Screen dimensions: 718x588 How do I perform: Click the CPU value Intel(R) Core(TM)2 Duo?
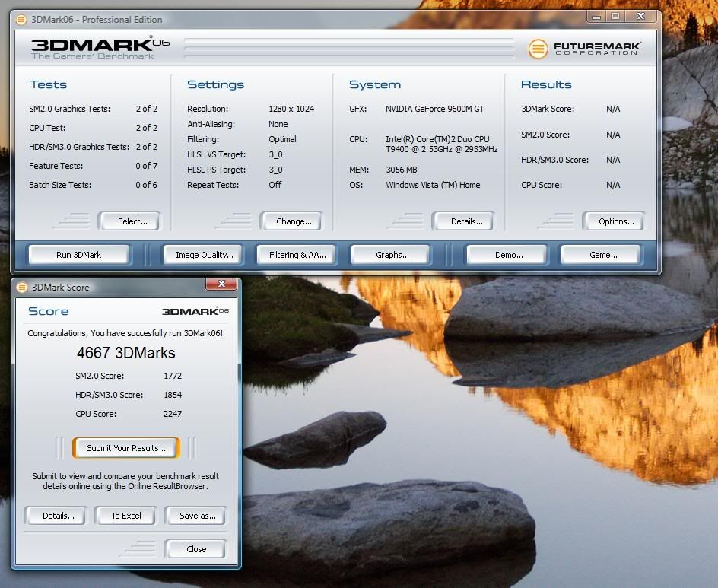pos(441,145)
